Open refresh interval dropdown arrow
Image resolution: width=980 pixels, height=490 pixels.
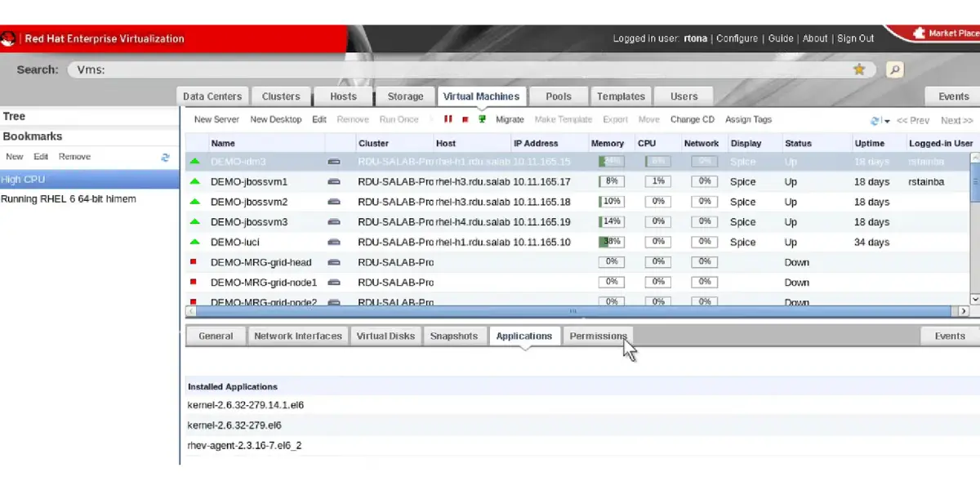887,121
